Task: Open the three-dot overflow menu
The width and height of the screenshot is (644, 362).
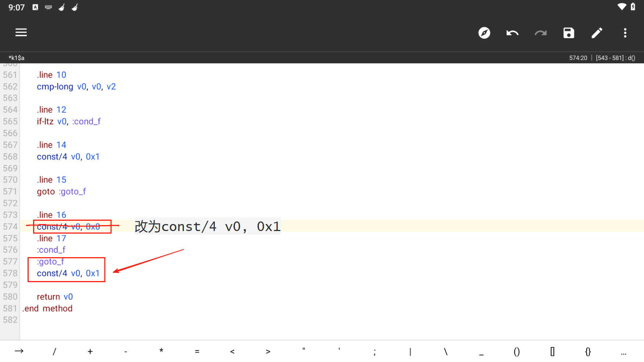Action: [x=625, y=33]
